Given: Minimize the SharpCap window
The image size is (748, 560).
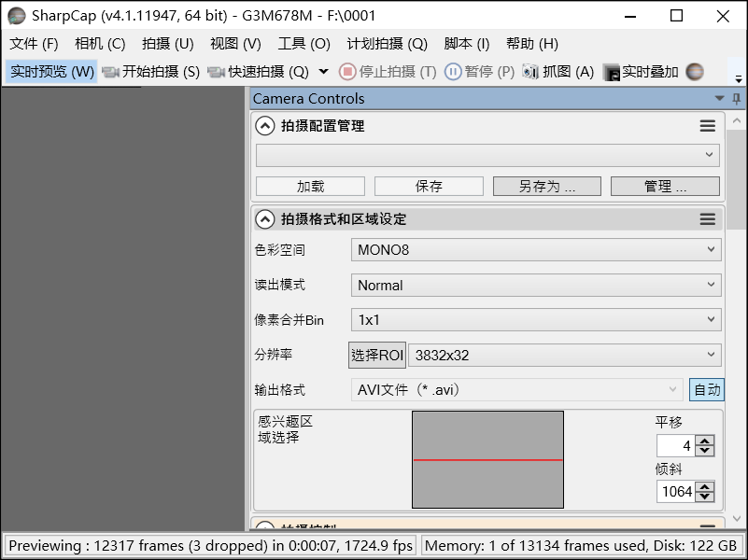Looking at the screenshot, I should tap(630, 16).
